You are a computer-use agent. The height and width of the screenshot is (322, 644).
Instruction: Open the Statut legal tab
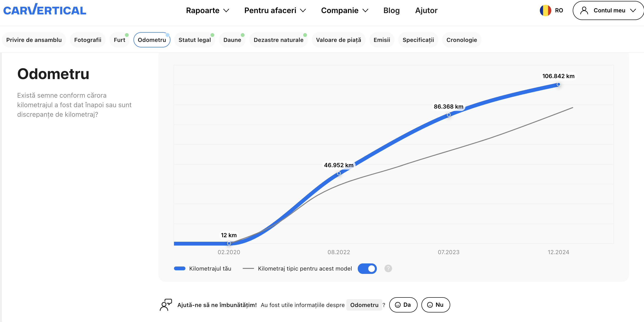tap(194, 40)
